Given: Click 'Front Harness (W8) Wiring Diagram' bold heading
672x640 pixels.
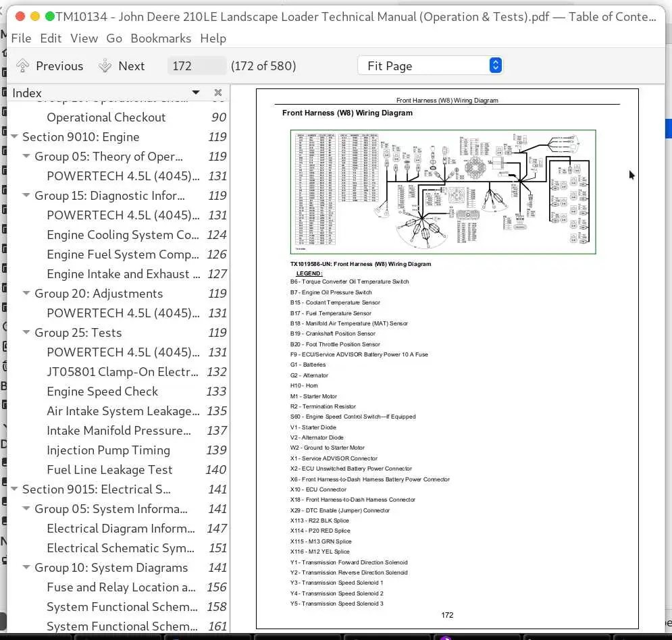Looking at the screenshot, I should [347, 113].
